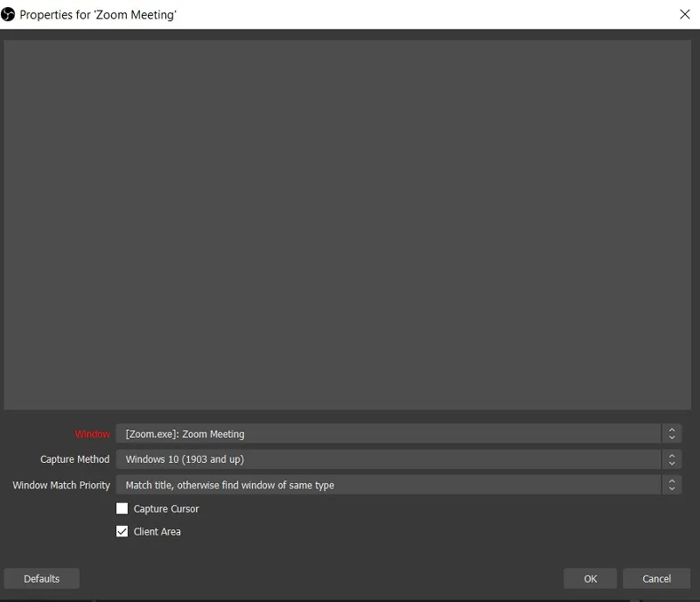
Task: Click the arrow spinner of Window dropdown
Action: tap(671, 434)
